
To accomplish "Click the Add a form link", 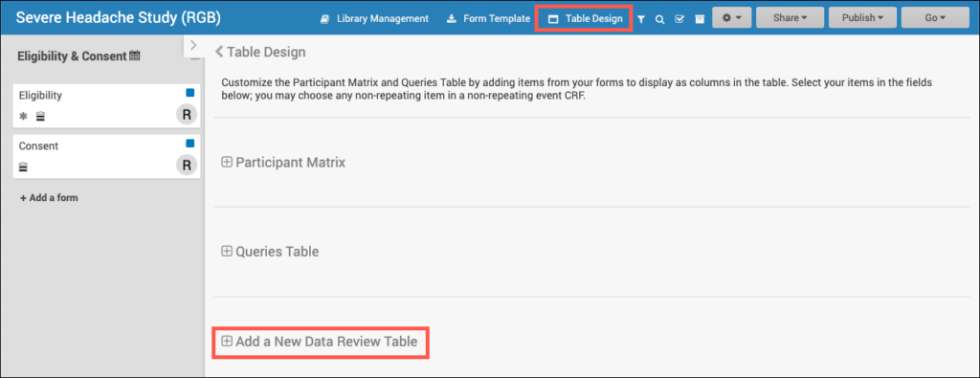I will coord(49,198).
